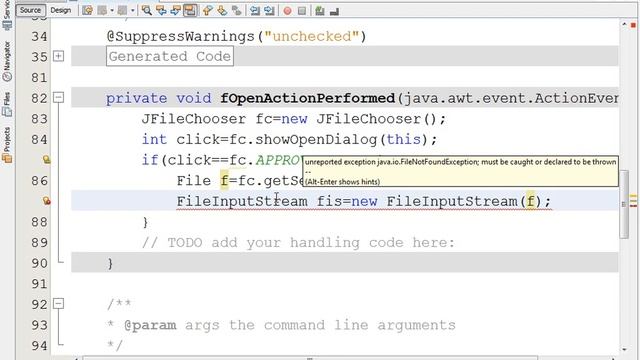Viewport: 640px width, 360px height.
Task: Shift line right toolbar icon
Action: point(269,11)
